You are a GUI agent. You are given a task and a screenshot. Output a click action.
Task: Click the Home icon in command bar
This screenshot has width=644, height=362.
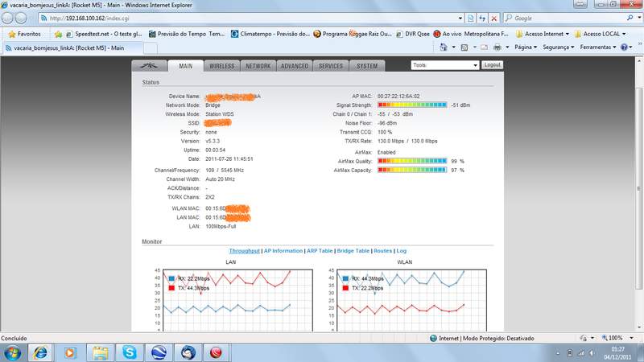(444, 47)
